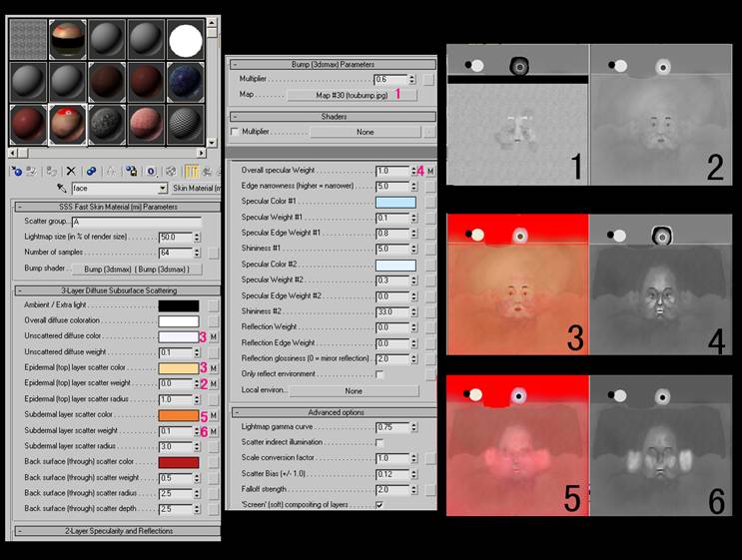Select the white sphere material slot
Screen dimensions: 742x560
pyautogui.click(x=185, y=40)
